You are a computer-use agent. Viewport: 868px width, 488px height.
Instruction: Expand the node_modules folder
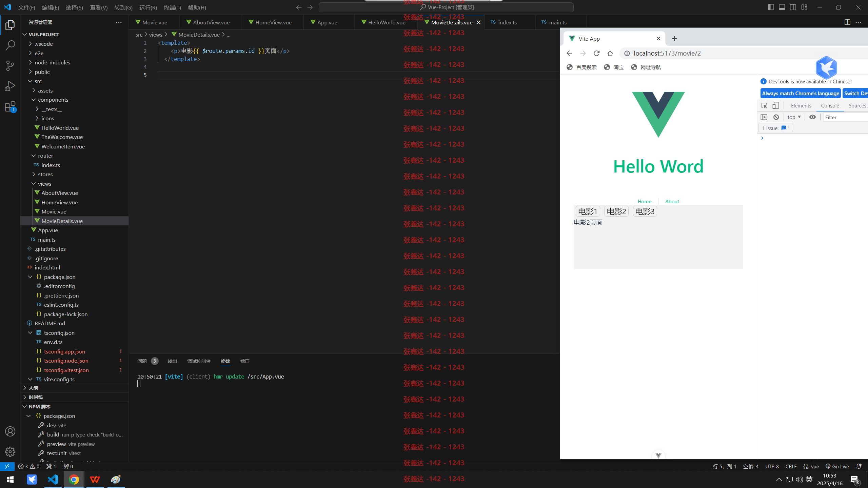tap(52, 62)
